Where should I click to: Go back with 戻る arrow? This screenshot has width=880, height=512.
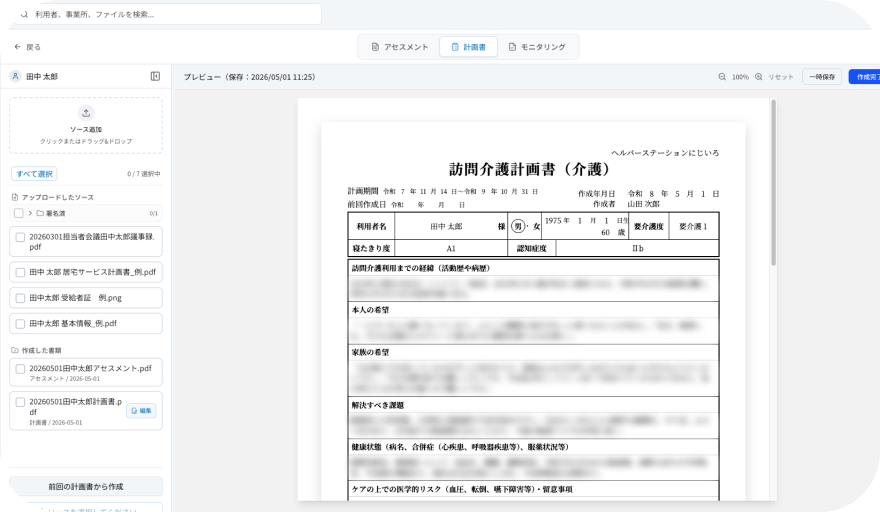(27, 47)
